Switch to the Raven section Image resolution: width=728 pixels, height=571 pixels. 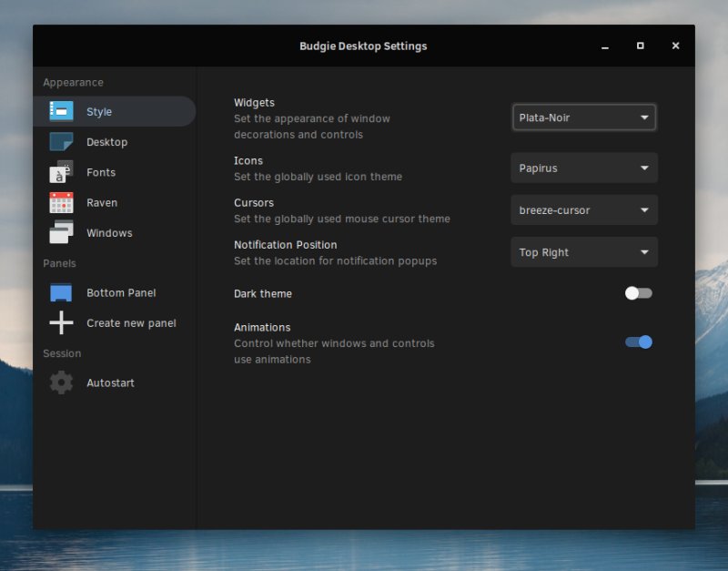(101, 202)
